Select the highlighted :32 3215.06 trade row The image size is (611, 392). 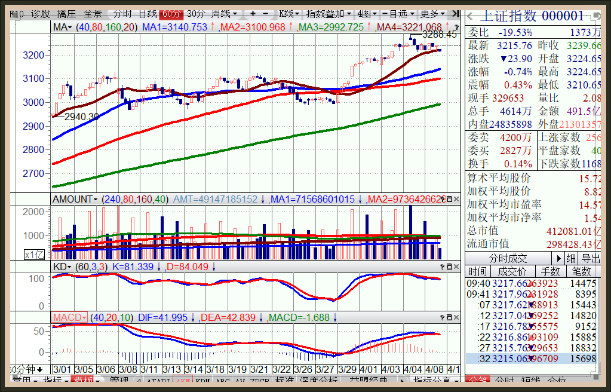pos(532,358)
